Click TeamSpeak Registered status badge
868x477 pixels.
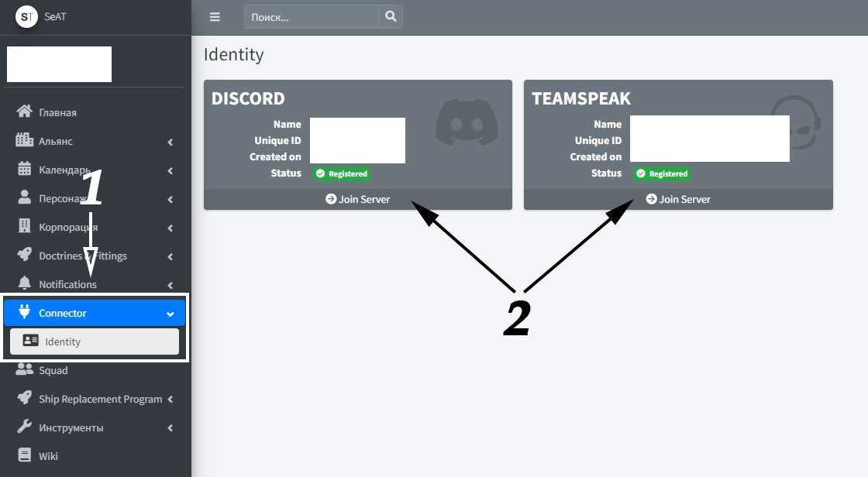point(662,173)
